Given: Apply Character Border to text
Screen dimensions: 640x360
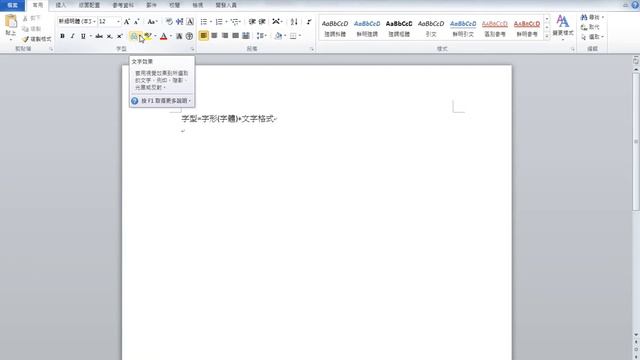Looking at the screenshot, I should point(190,22).
